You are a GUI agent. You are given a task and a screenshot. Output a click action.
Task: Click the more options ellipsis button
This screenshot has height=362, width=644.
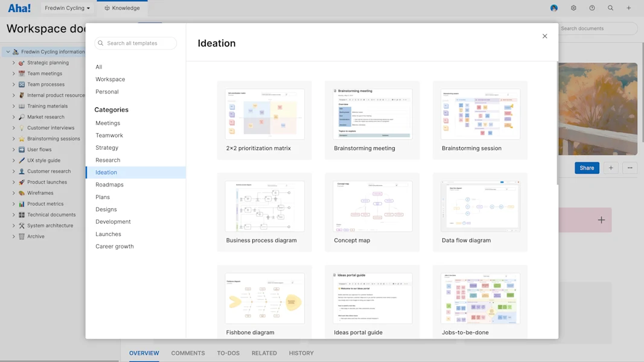pyautogui.click(x=630, y=168)
